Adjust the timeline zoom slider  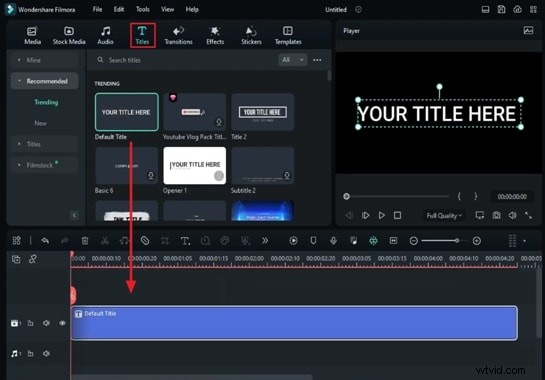(x=457, y=241)
